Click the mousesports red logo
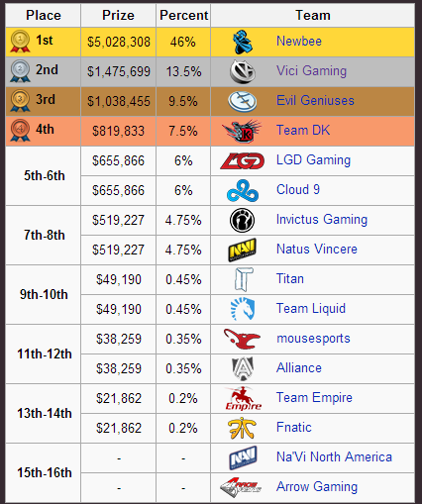 click(242, 339)
